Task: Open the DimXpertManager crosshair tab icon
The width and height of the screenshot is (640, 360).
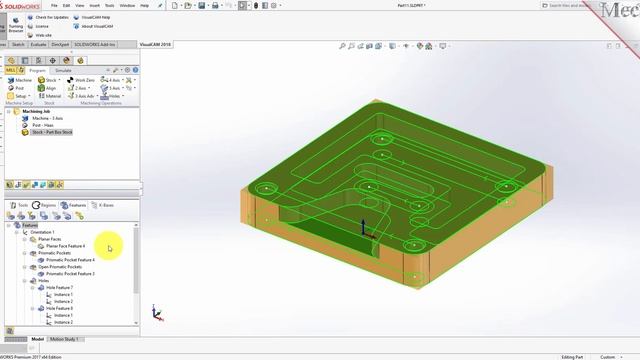Action: [53, 60]
